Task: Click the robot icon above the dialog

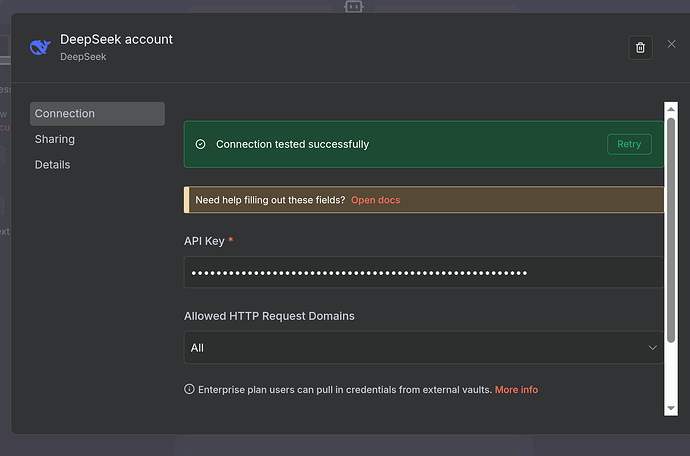Action: click(353, 6)
